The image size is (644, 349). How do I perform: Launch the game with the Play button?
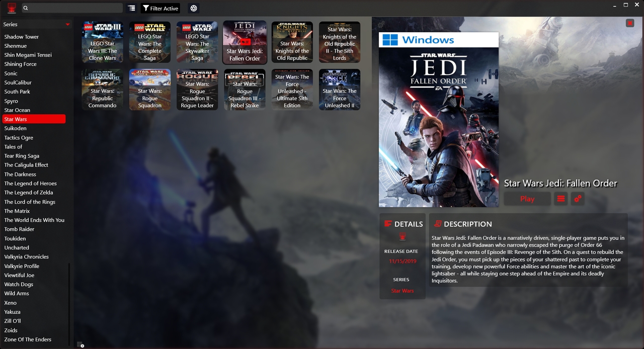pyautogui.click(x=527, y=199)
